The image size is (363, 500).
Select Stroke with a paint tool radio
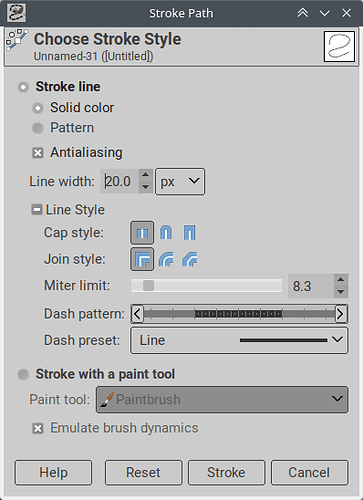click(x=23, y=374)
